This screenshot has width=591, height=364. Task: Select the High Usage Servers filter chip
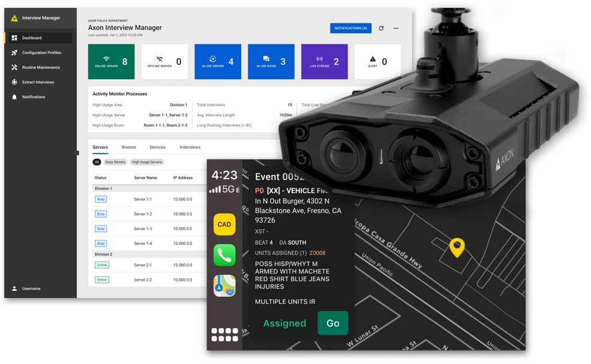(x=146, y=162)
